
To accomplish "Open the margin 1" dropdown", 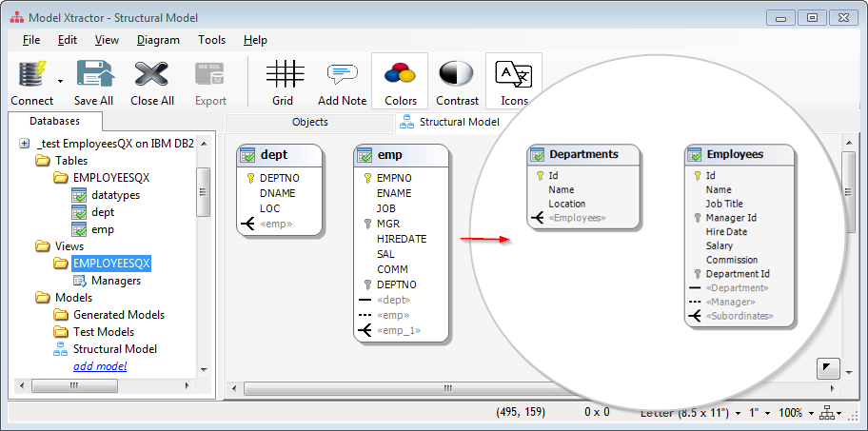I will point(769,413).
